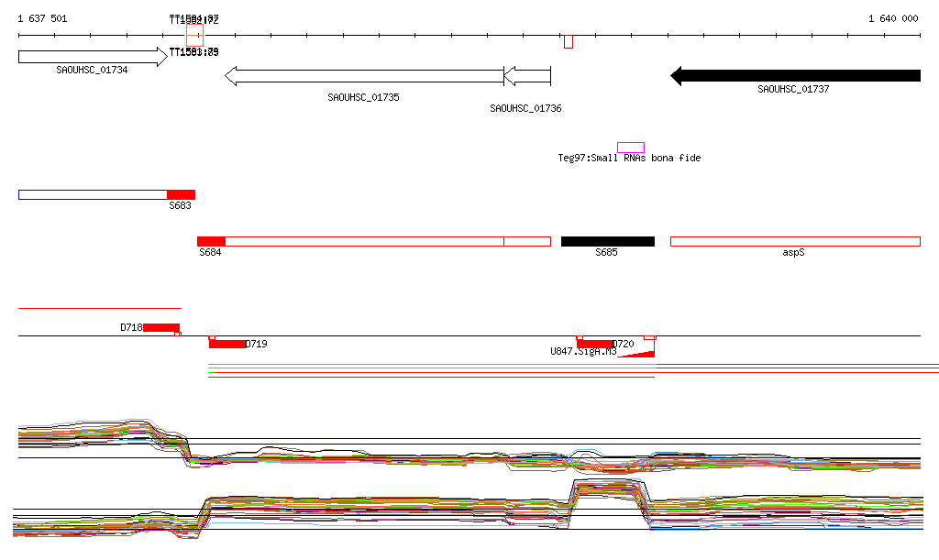
Task: Click the red filled S683 segment
Action: [x=181, y=194]
